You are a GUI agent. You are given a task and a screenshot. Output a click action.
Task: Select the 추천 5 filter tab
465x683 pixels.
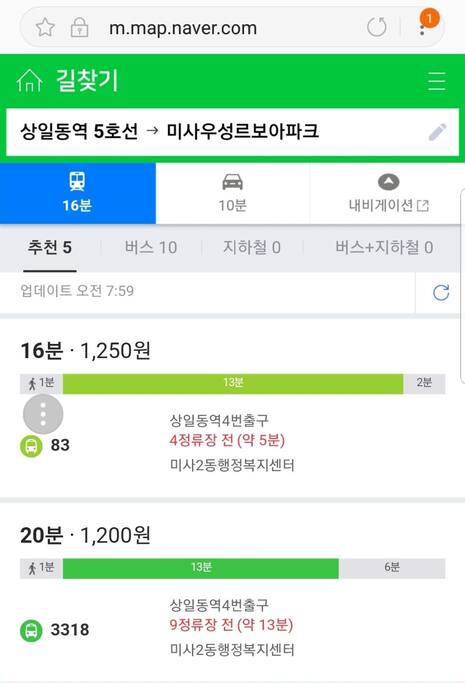pyautogui.click(x=50, y=248)
